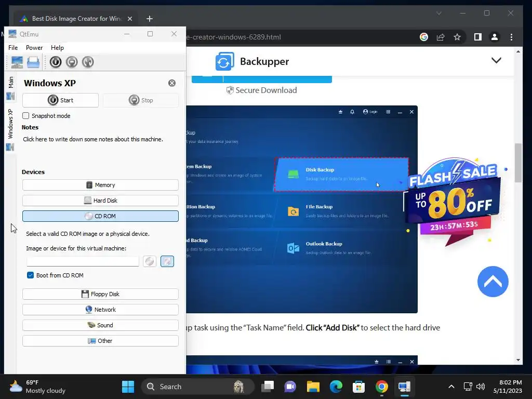
Task: Toggle Chrome side panel icon
Action: coord(478,37)
